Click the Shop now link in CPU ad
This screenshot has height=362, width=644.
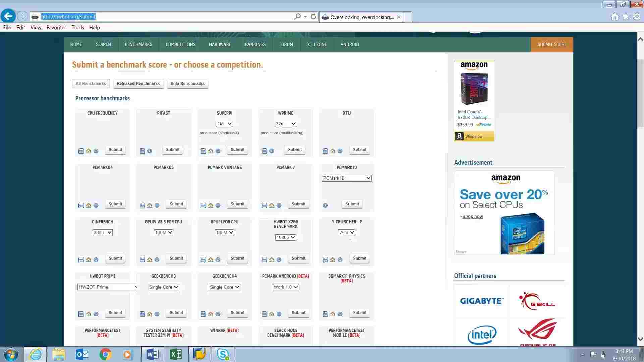[472, 216]
